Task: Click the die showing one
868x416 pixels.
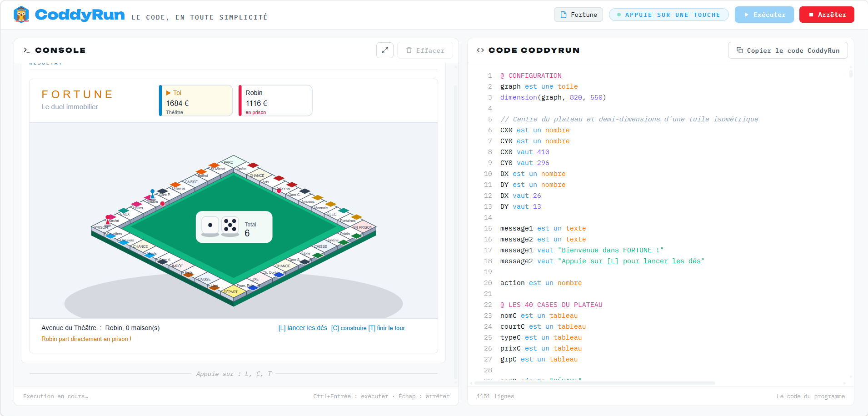Action: (x=210, y=226)
